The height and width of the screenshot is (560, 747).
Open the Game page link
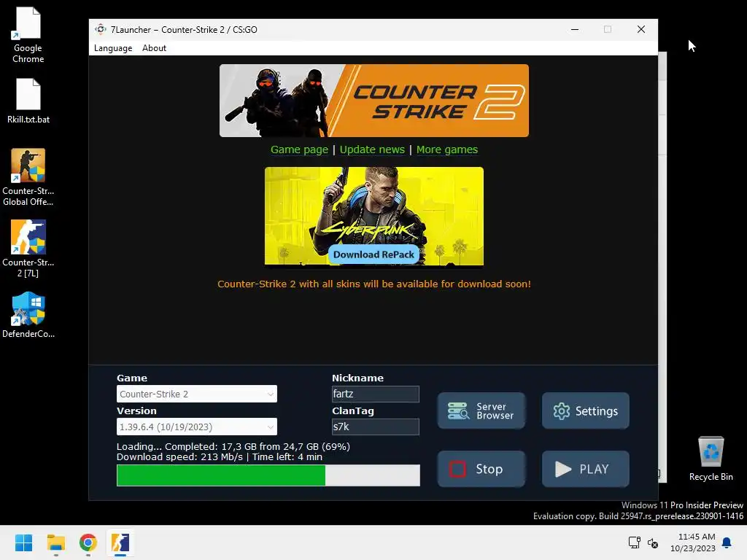coord(299,149)
